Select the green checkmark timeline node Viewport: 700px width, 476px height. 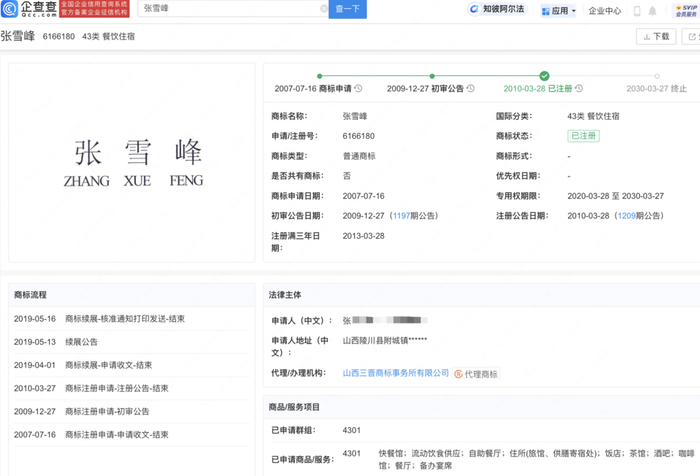click(x=544, y=76)
